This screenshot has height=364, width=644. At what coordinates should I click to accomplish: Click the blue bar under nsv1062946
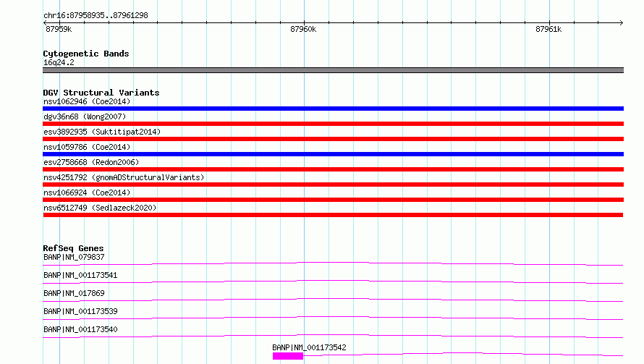pos(333,109)
